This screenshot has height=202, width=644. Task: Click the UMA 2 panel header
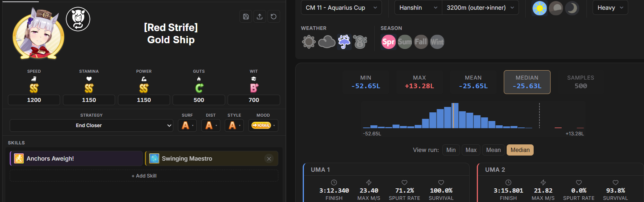click(561, 170)
